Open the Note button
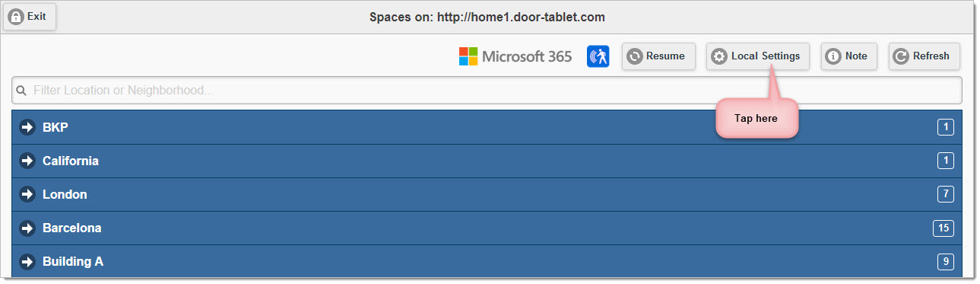980x284 pixels. tap(849, 56)
